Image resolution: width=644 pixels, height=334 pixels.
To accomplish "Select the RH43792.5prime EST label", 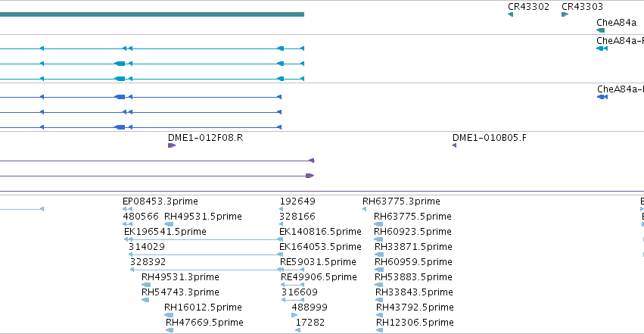I will (415, 307).
